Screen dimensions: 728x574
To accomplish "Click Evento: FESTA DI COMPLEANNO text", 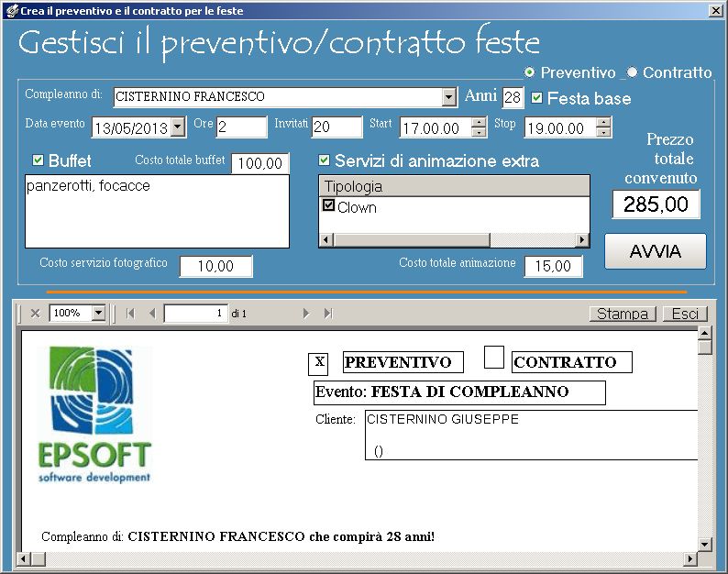I will point(442,392).
